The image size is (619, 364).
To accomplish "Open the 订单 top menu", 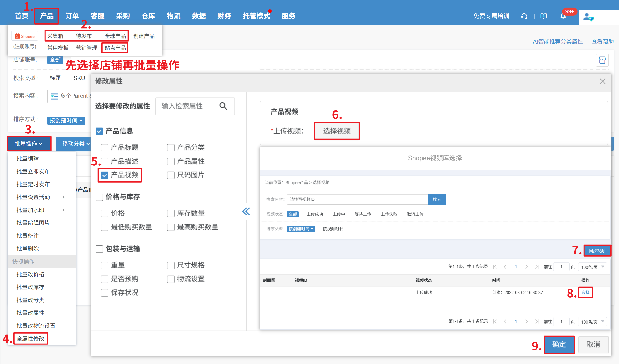I will pos(72,16).
